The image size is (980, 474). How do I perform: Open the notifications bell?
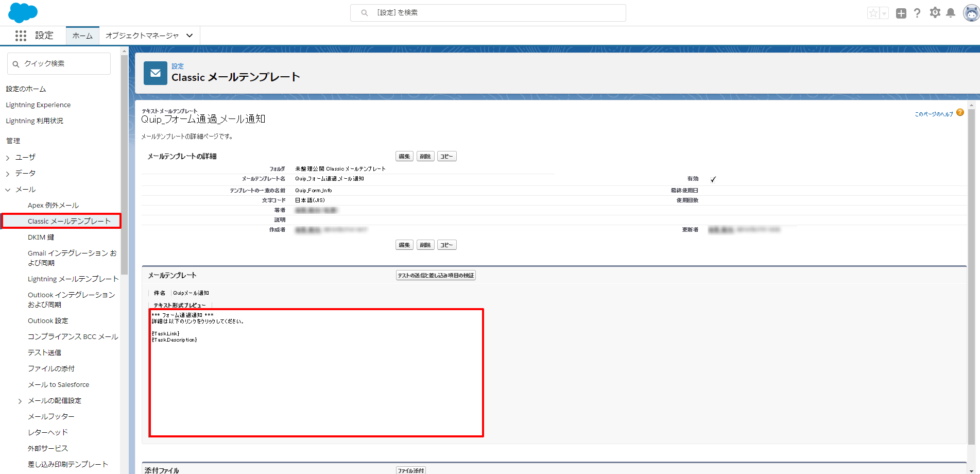coord(951,12)
